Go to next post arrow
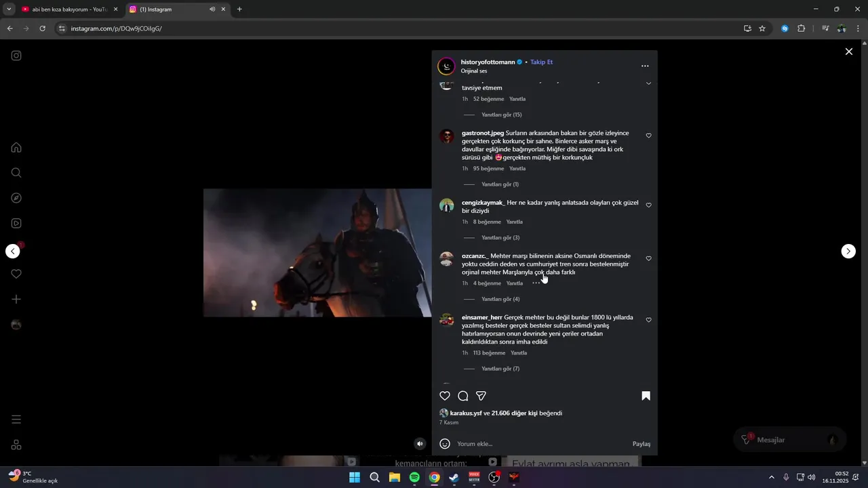Screen dimensions: 868x488 [x=848, y=251]
